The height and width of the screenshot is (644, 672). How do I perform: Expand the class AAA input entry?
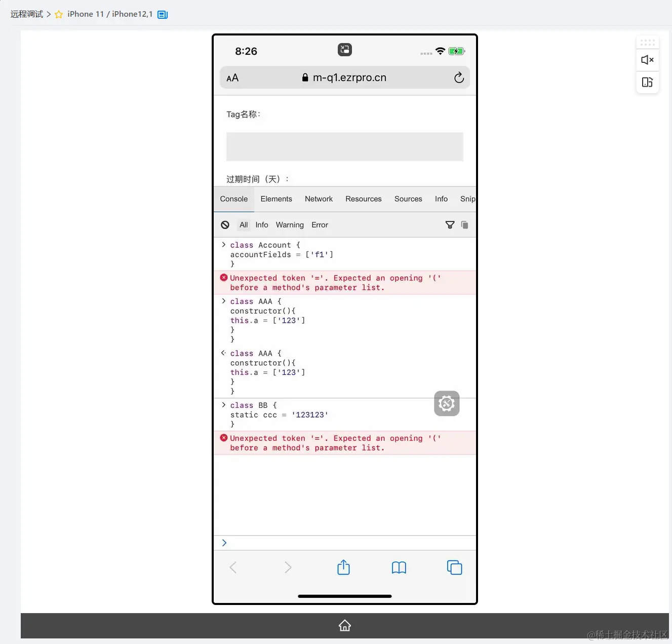[x=223, y=301]
